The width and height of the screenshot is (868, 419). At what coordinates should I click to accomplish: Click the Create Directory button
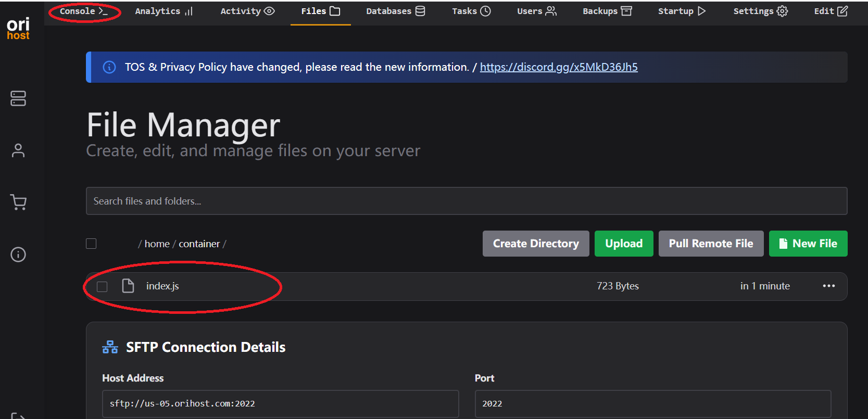tap(535, 244)
